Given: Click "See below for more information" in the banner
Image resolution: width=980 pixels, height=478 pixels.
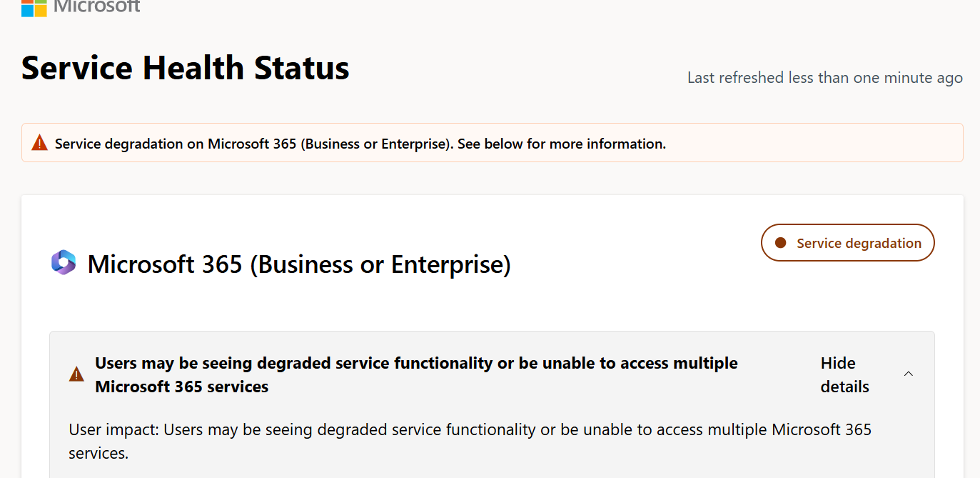Looking at the screenshot, I should coord(562,144).
